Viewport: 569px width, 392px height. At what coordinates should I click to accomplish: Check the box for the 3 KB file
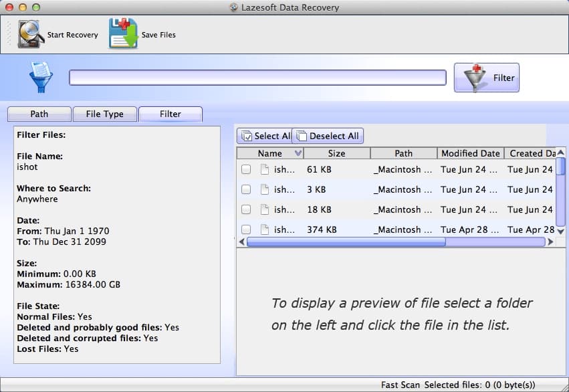246,189
